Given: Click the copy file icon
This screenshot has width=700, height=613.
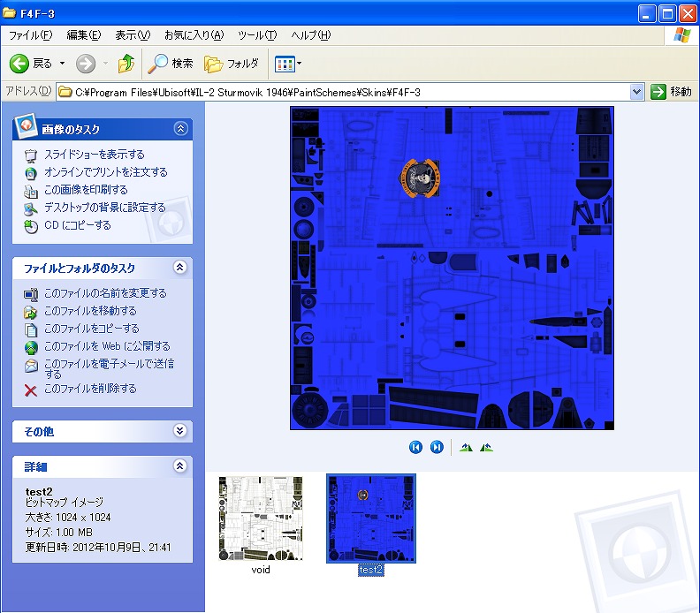Looking at the screenshot, I should point(30,329).
